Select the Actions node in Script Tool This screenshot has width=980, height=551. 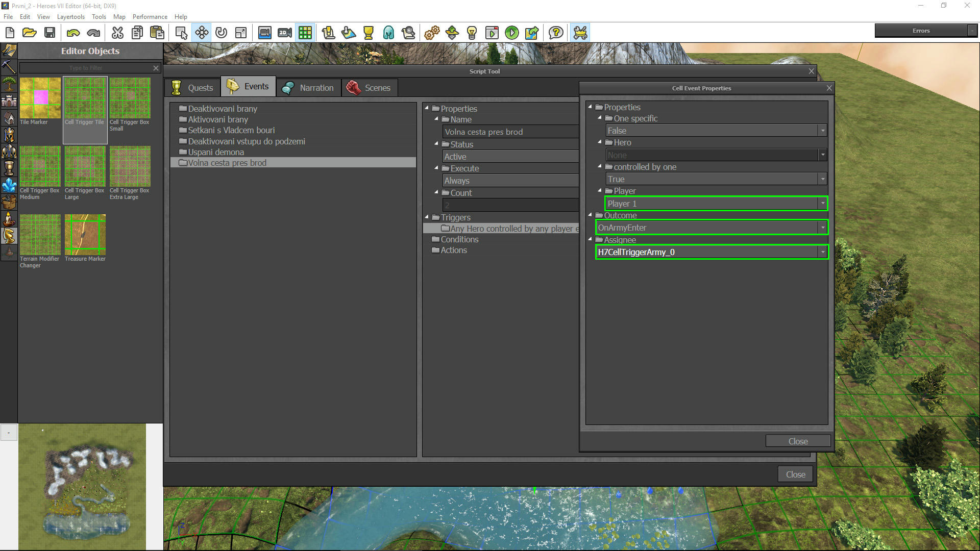click(x=453, y=250)
